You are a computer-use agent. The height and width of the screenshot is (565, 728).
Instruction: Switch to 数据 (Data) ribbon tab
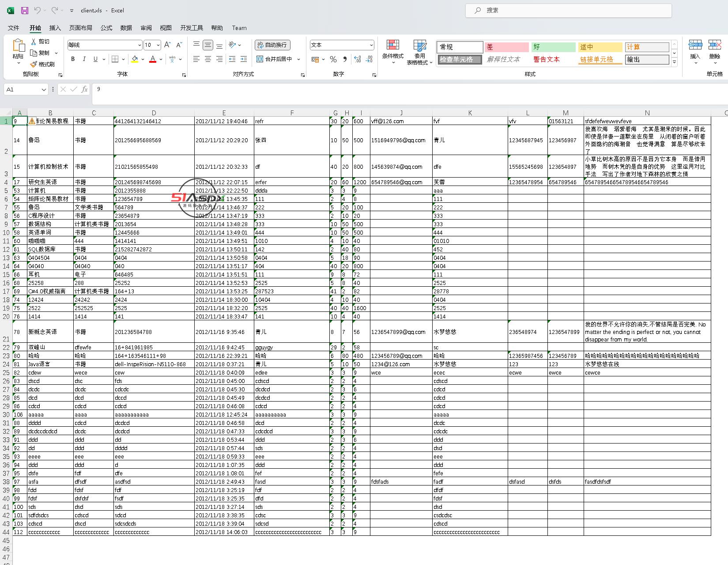point(126,28)
